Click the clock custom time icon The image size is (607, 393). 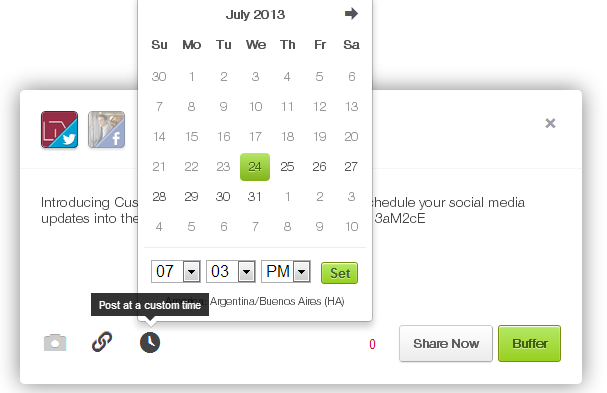click(x=150, y=342)
